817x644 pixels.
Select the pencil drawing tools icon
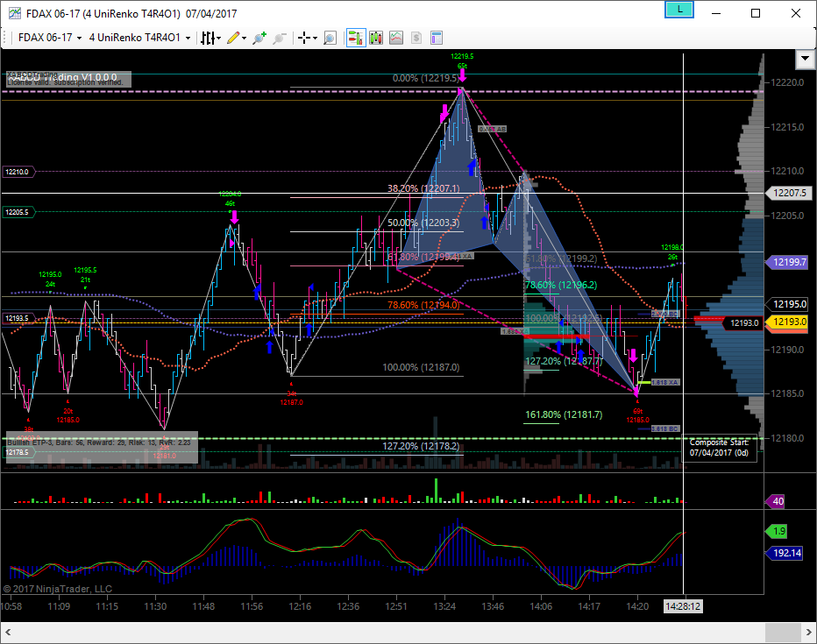click(233, 38)
